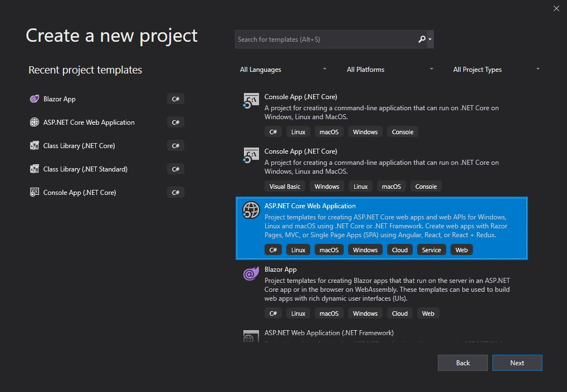
Task: Click the ASP.NET Core Web Application description text
Action: (386, 226)
